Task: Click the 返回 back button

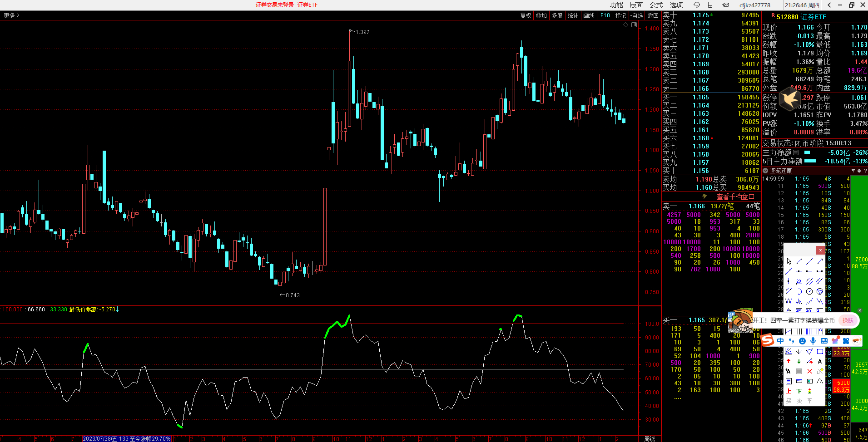Action: pyautogui.click(x=653, y=15)
